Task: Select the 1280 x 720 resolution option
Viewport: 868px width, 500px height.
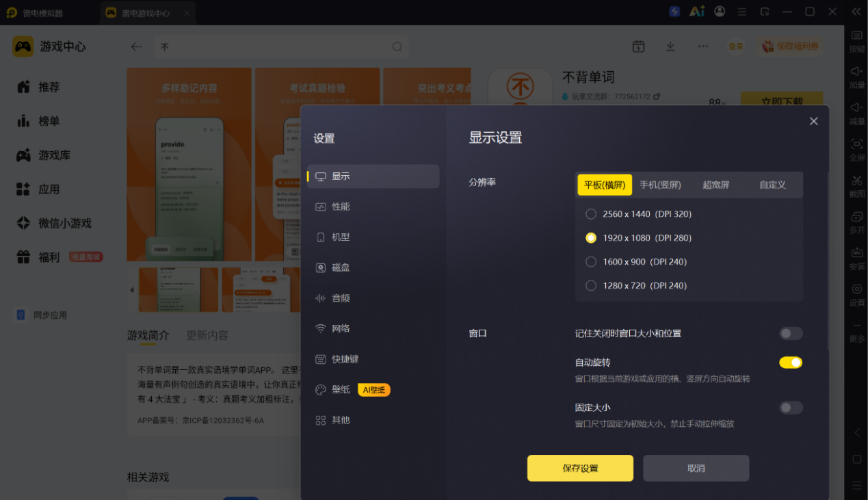Action: pos(636,286)
